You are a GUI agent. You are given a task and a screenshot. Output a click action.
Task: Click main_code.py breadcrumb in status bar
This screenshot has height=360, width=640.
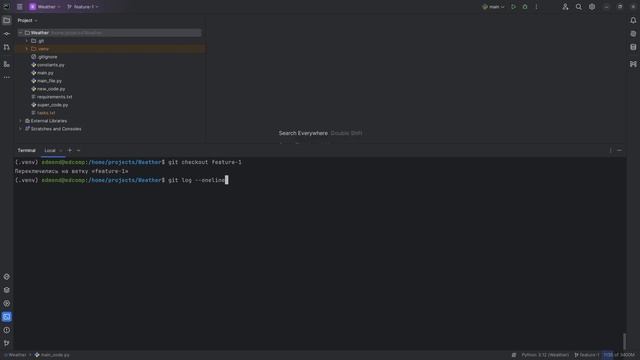click(52, 355)
